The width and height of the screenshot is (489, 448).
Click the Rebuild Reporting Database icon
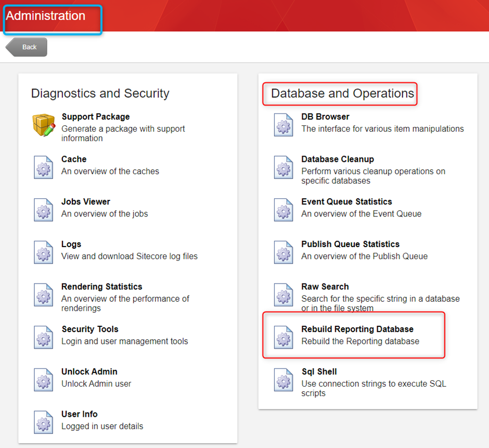click(x=284, y=337)
